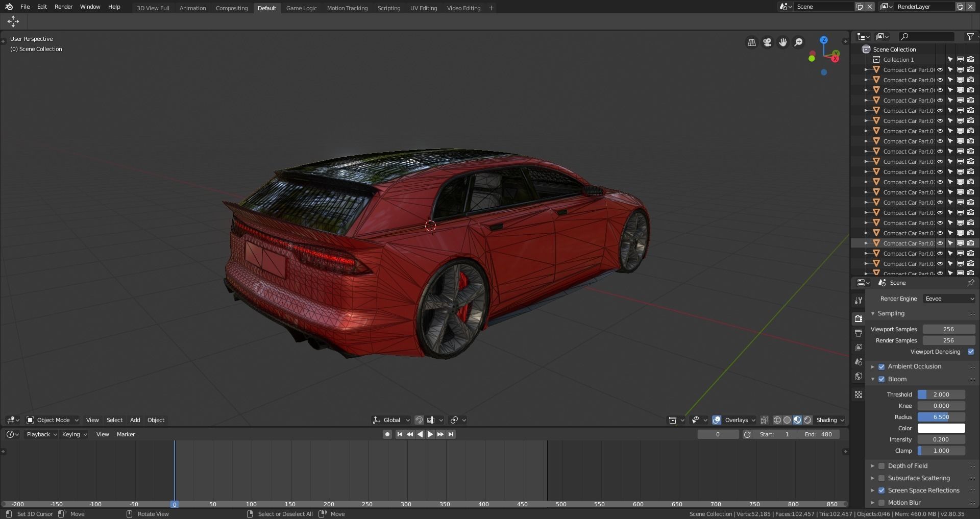Click the timeline End frame field
Image resolution: width=980 pixels, height=519 pixels.
[x=818, y=434]
